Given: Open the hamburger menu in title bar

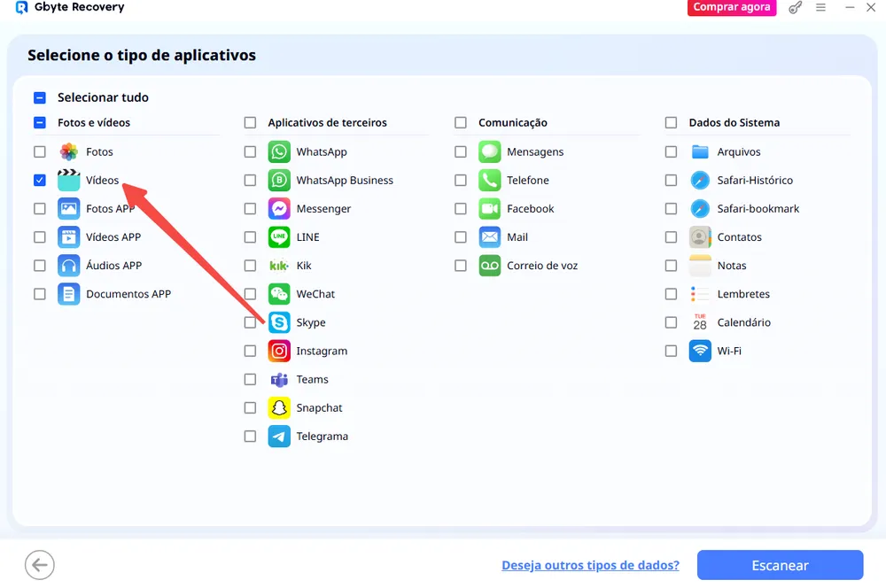Looking at the screenshot, I should pyautogui.click(x=820, y=8).
